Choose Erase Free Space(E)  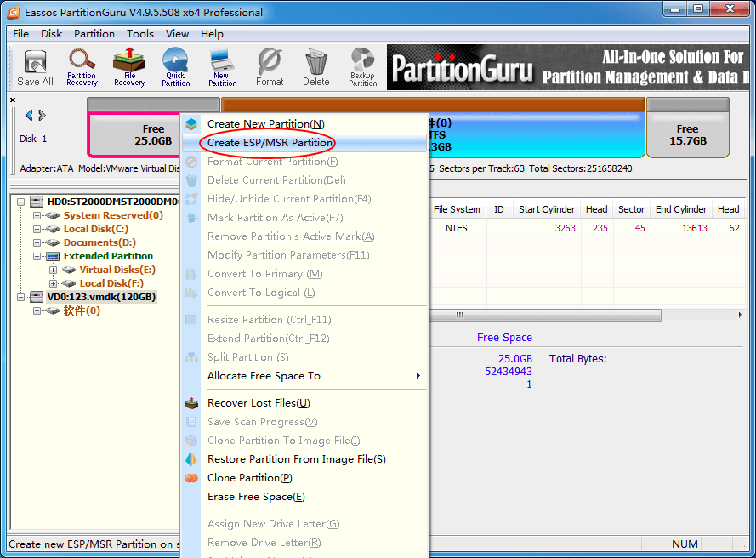pos(304,497)
